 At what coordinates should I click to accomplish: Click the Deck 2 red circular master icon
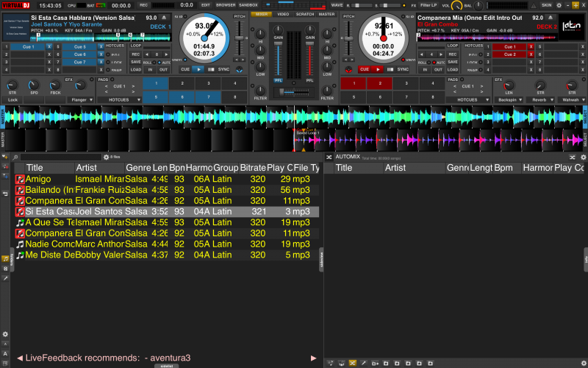pos(348,70)
